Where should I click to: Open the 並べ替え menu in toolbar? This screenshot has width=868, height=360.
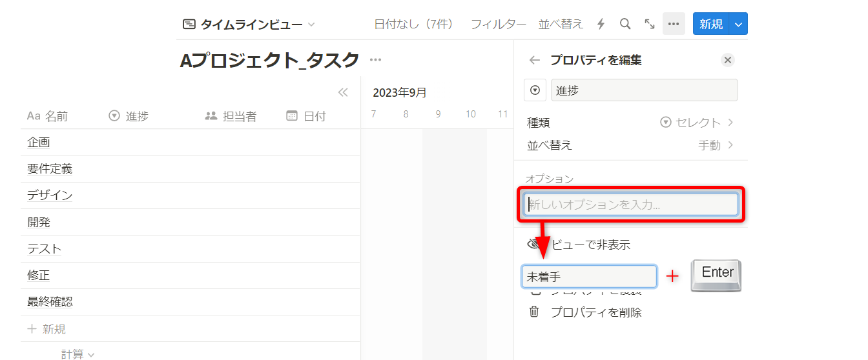point(561,24)
